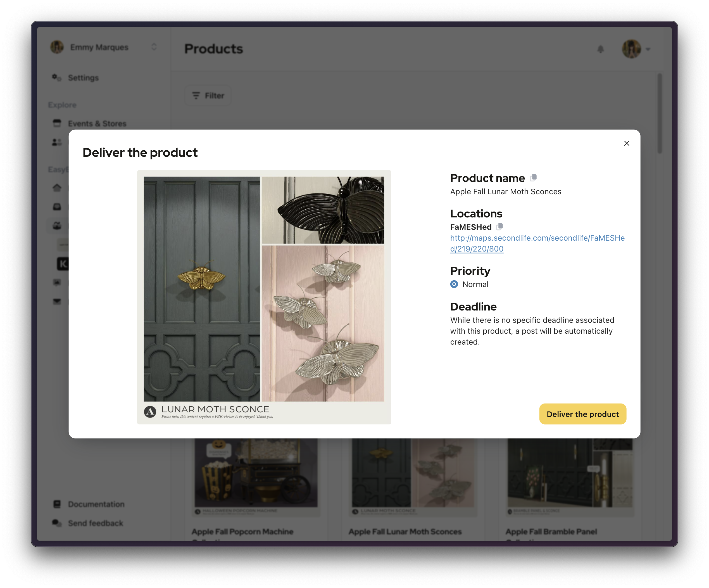
Task: Click the top-right profile picture
Action: (x=631, y=49)
